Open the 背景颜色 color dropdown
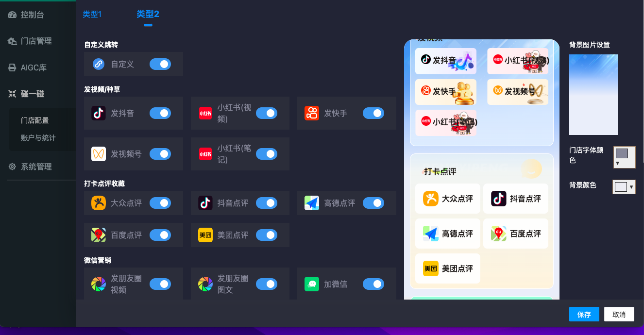Viewport: 644px width, 335px height. point(625,187)
